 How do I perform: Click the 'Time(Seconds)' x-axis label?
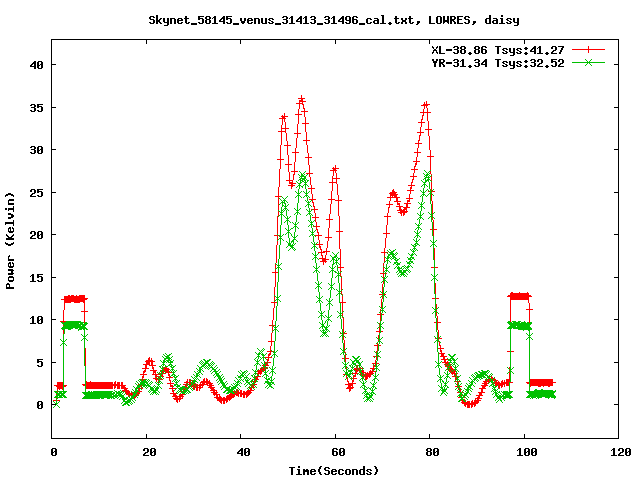[x=334, y=471]
